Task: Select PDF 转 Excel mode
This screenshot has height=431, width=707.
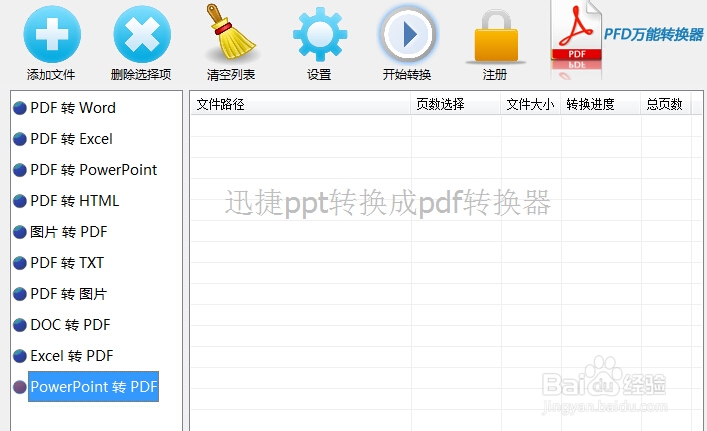Action: click(x=71, y=139)
